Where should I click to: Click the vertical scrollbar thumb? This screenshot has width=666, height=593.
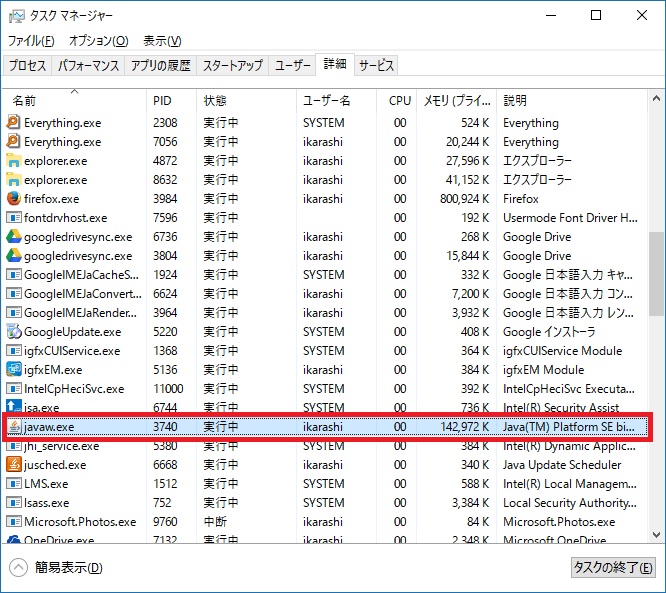(656, 274)
